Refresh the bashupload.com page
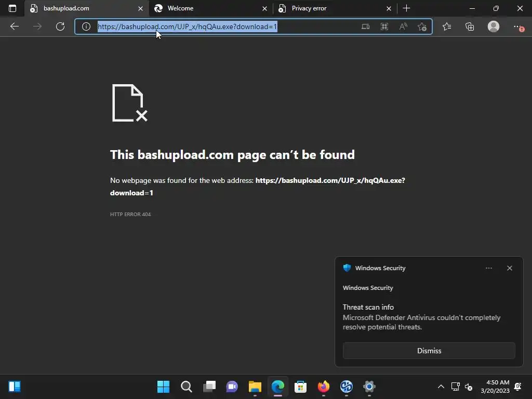Viewport: 532px width, 399px height. point(60,26)
